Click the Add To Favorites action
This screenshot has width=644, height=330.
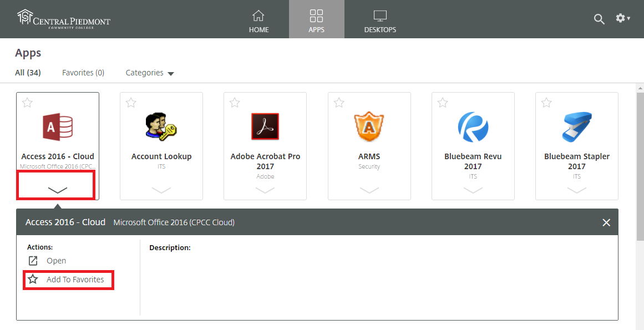coord(65,280)
